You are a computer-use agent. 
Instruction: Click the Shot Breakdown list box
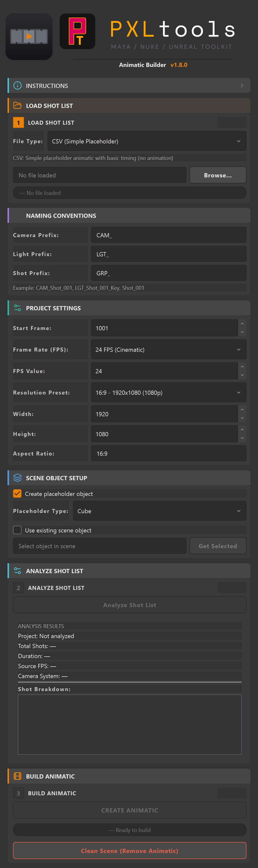[x=129, y=724]
